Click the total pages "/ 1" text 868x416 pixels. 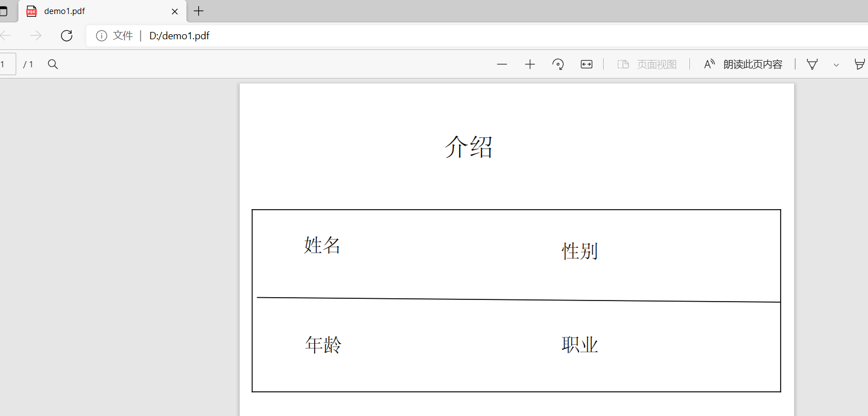pyautogui.click(x=28, y=64)
